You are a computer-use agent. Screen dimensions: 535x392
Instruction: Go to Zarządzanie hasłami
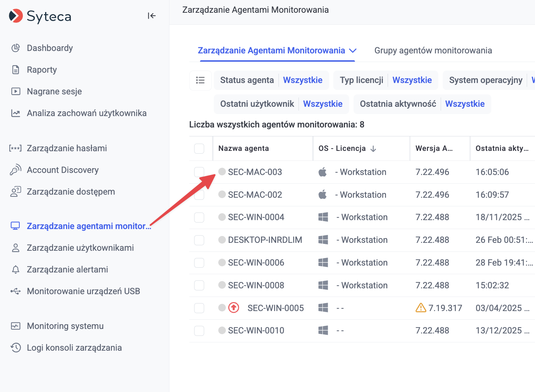click(x=67, y=148)
